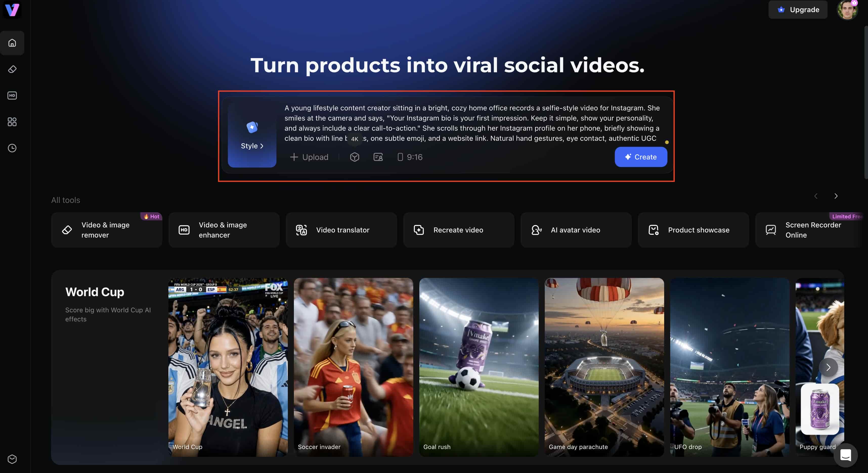Open the 9:16 aspect ratio dropdown
This screenshot has width=868, height=473.
[410, 157]
